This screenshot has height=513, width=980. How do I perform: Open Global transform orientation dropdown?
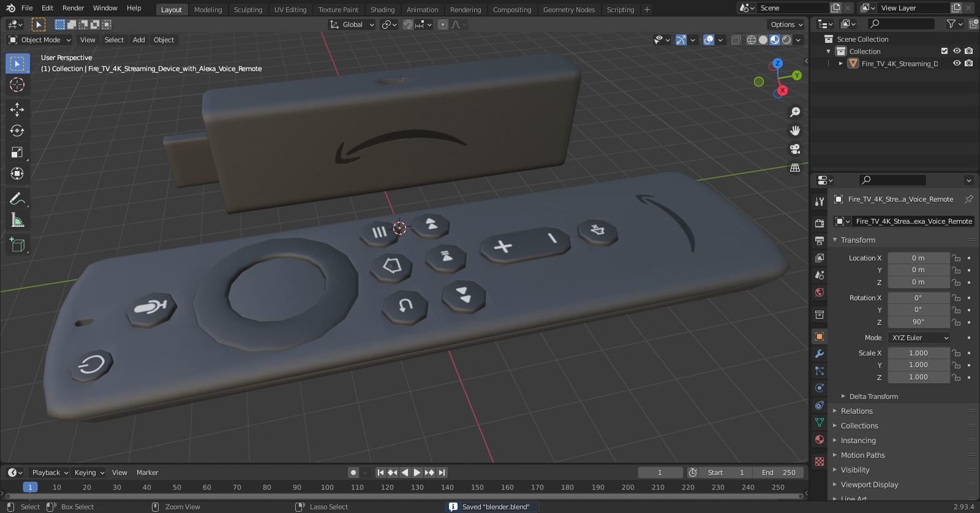click(352, 25)
